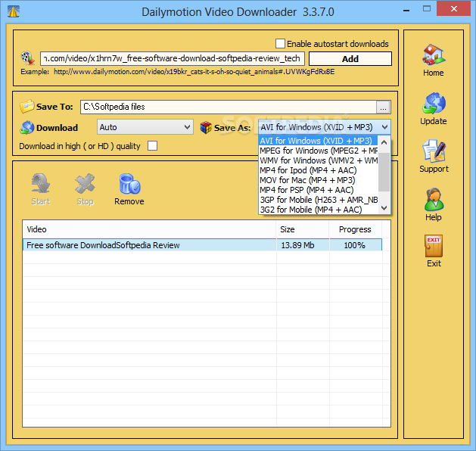This screenshot has height=451, width=476.
Task: Choose MOV for Mac (MP4 + MP3)
Action: [x=319, y=180]
